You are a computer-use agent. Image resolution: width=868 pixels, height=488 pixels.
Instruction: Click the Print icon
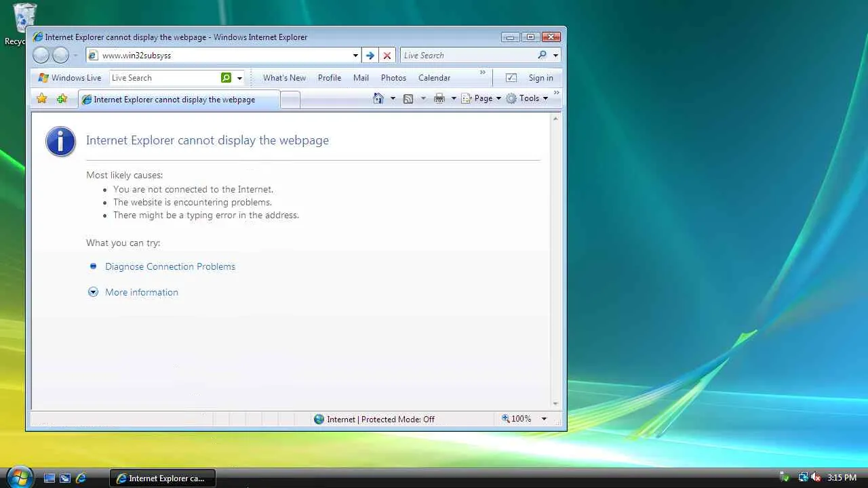439,99
